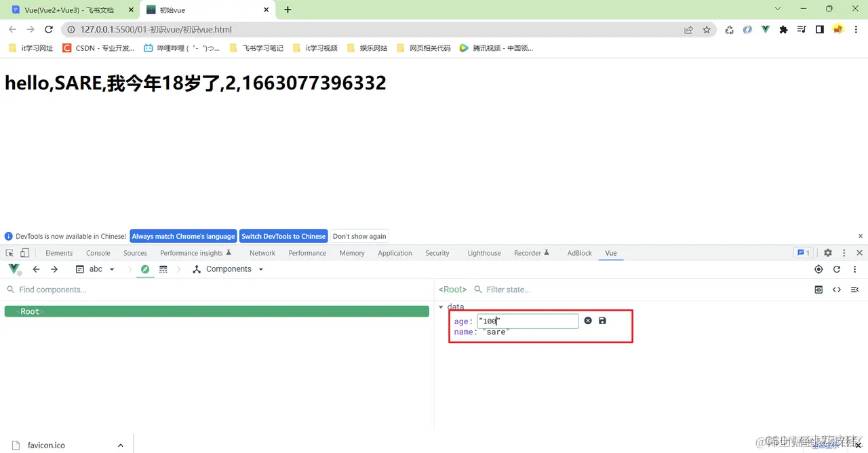The height and width of the screenshot is (453, 868).
Task: Open the Extensions puzzle piece menu
Action: [x=784, y=30]
